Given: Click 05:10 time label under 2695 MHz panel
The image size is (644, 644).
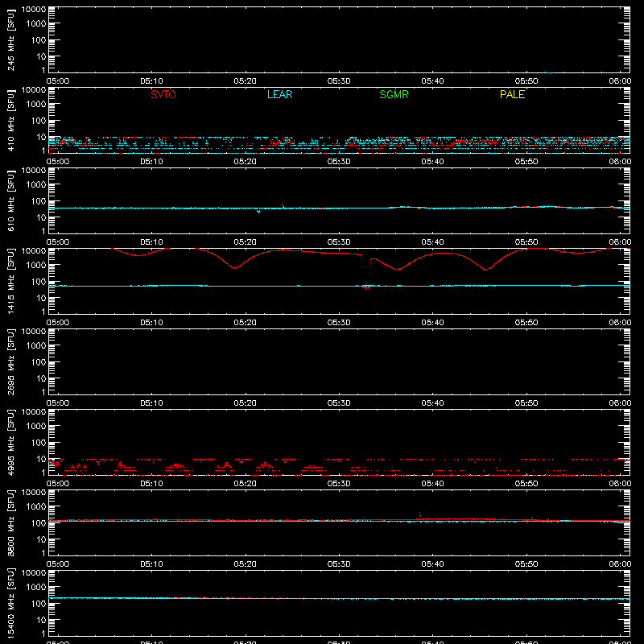Looking at the screenshot, I should coord(151,403).
